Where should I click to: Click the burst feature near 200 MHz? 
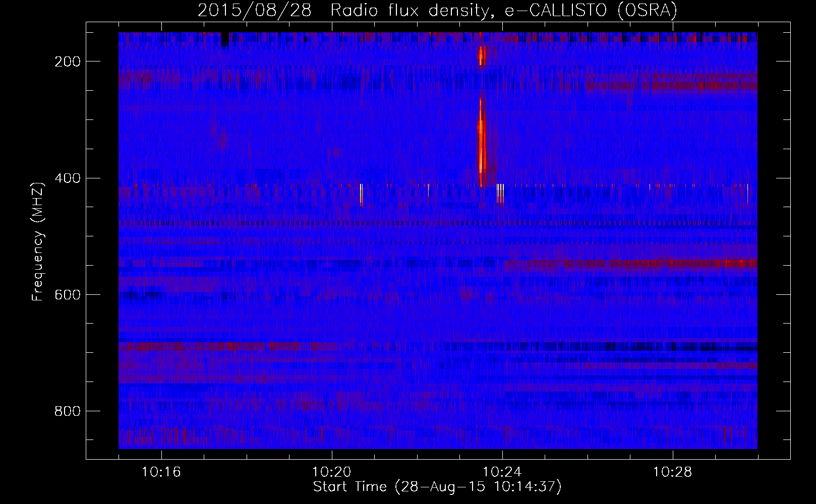click(482, 55)
